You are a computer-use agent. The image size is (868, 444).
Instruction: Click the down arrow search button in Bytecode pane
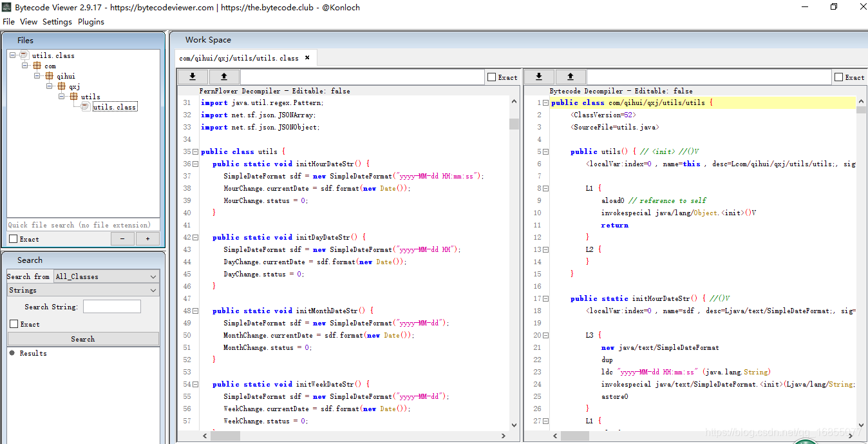pyautogui.click(x=539, y=77)
